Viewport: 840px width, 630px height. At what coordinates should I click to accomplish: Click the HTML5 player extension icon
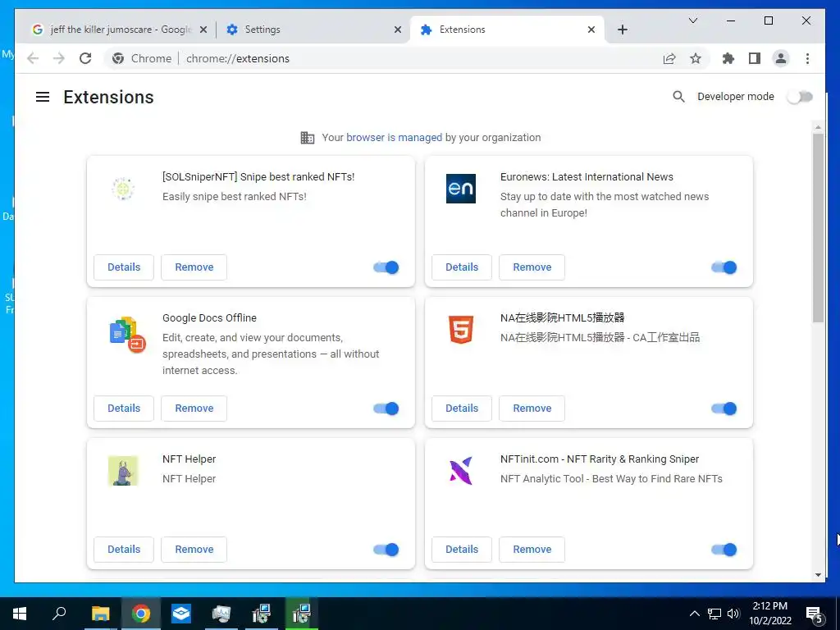click(x=461, y=330)
